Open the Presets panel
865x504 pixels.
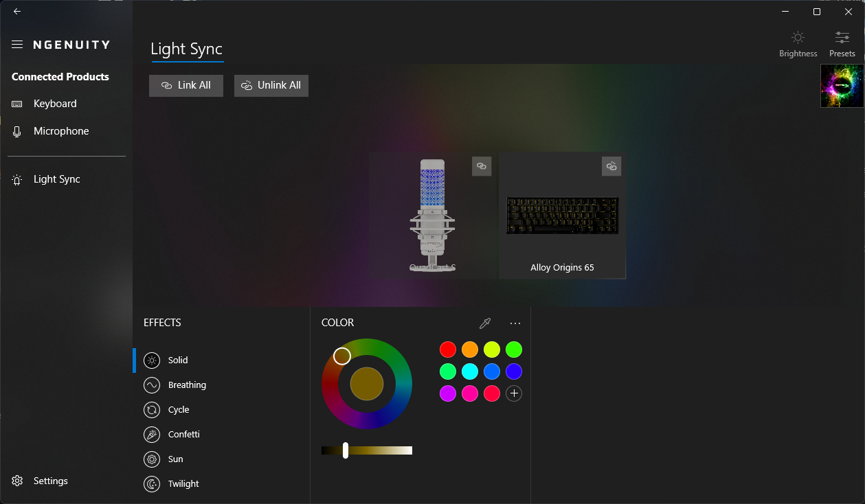[842, 44]
